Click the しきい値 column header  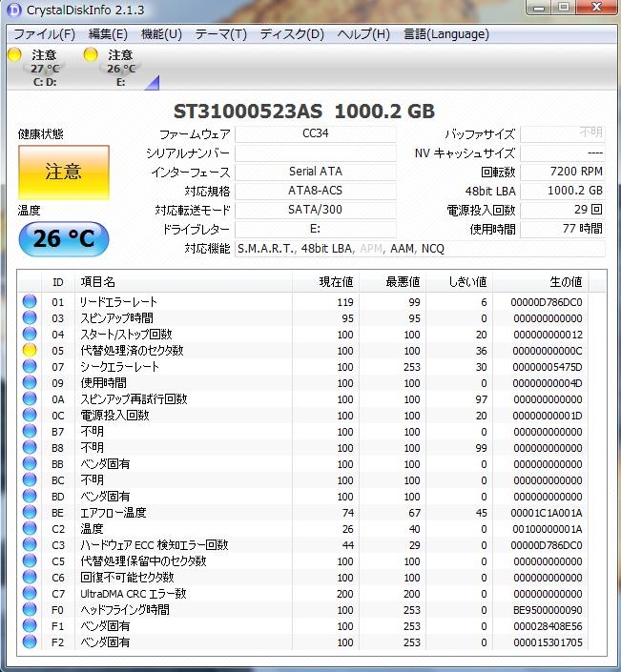coord(459,282)
